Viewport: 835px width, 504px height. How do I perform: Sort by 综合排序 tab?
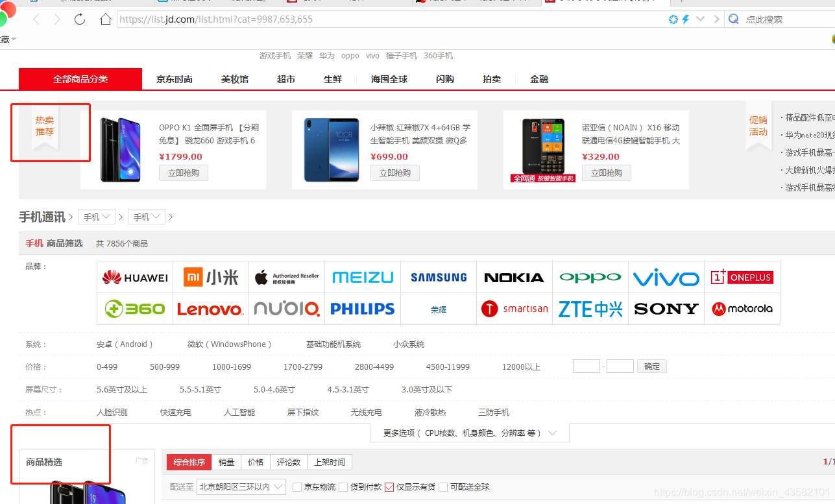[189, 462]
